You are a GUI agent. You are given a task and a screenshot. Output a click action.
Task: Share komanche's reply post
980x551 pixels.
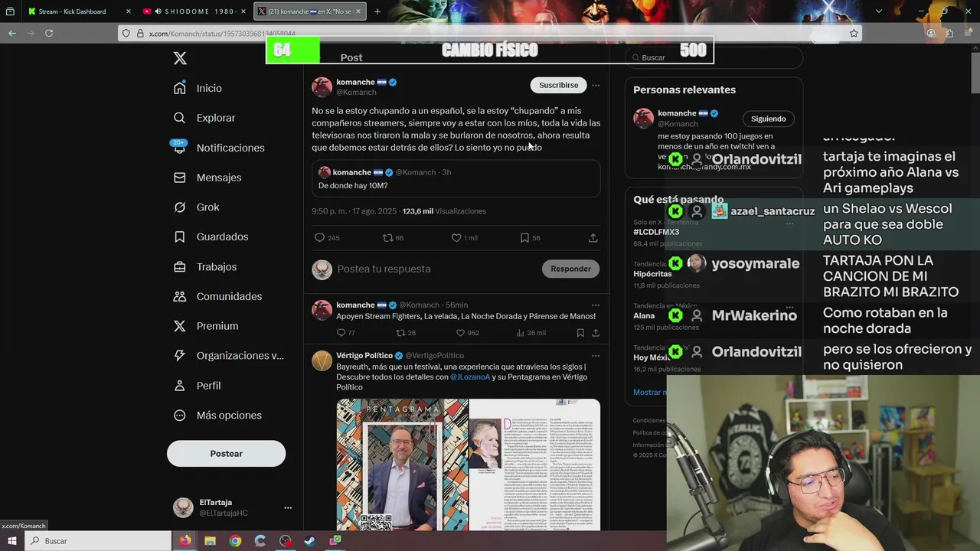[596, 333]
